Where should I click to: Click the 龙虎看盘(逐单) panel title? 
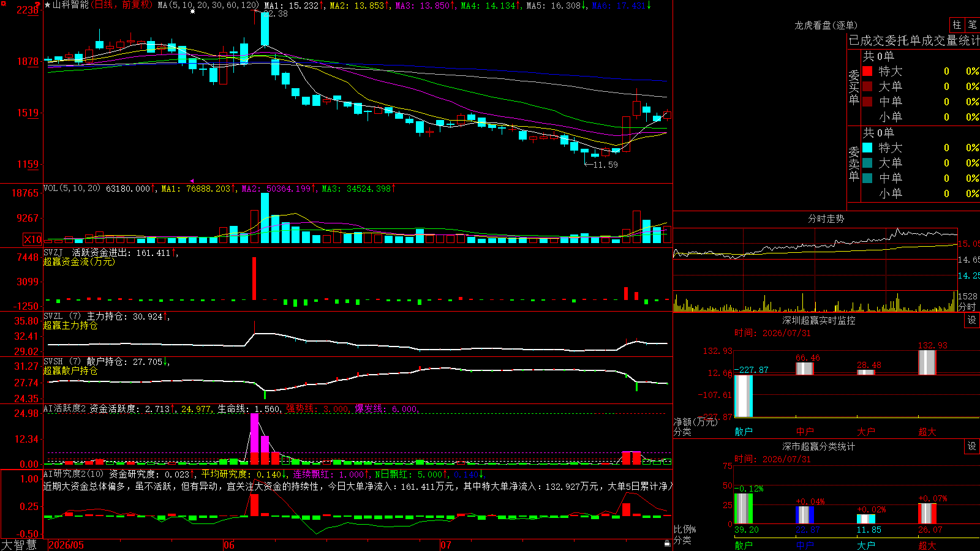[x=826, y=25]
